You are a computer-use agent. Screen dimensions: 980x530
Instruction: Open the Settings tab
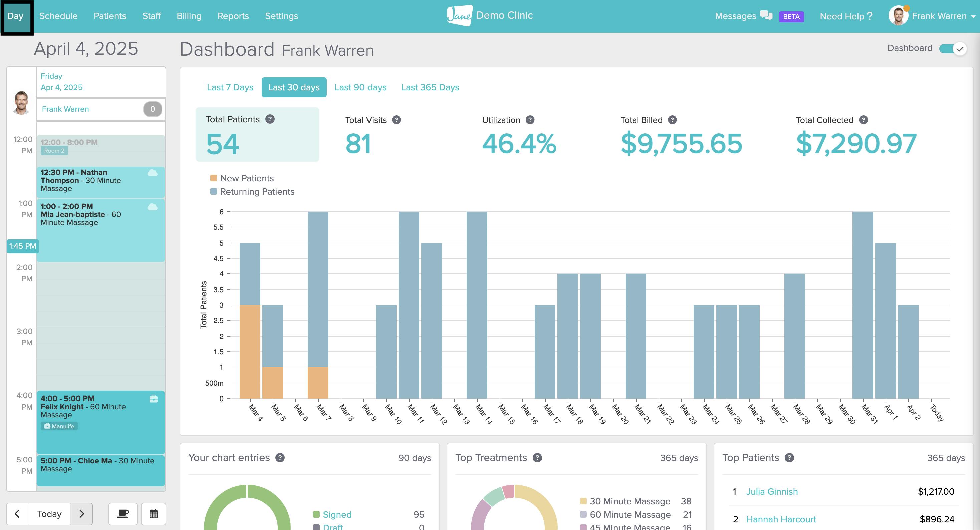[281, 16]
